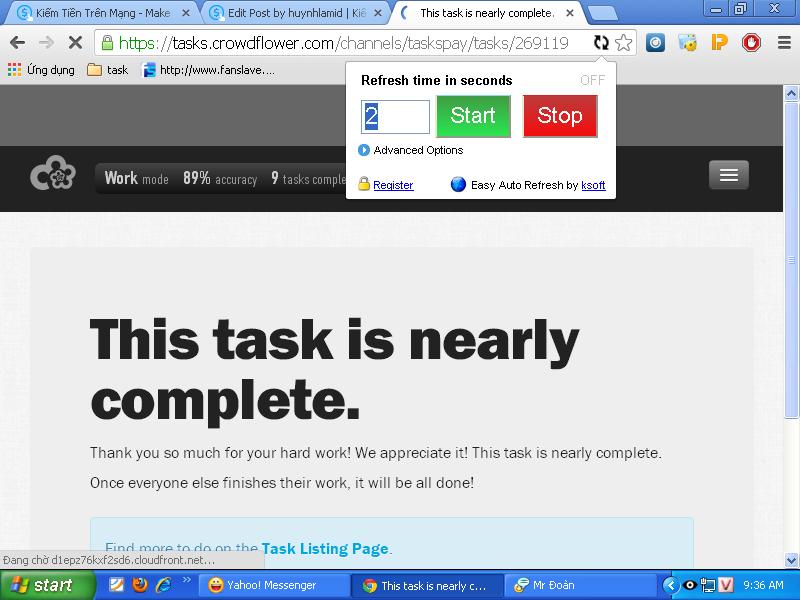Click the page scrollbar up arrow
The height and width of the screenshot is (600, 800).
tap(791, 93)
